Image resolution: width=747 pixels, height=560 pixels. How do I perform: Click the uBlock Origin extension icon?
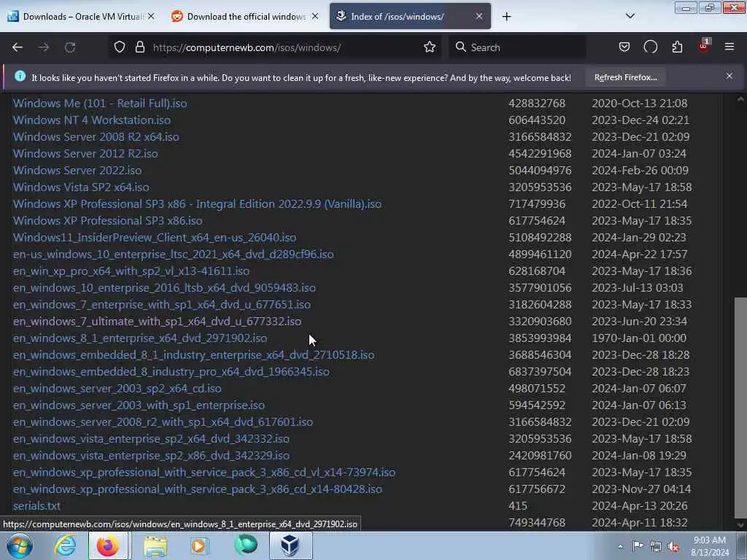point(704,46)
